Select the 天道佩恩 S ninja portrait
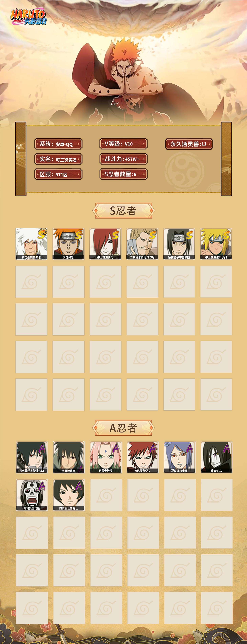Viewport: 247px width, 644px height. point(68,244)
